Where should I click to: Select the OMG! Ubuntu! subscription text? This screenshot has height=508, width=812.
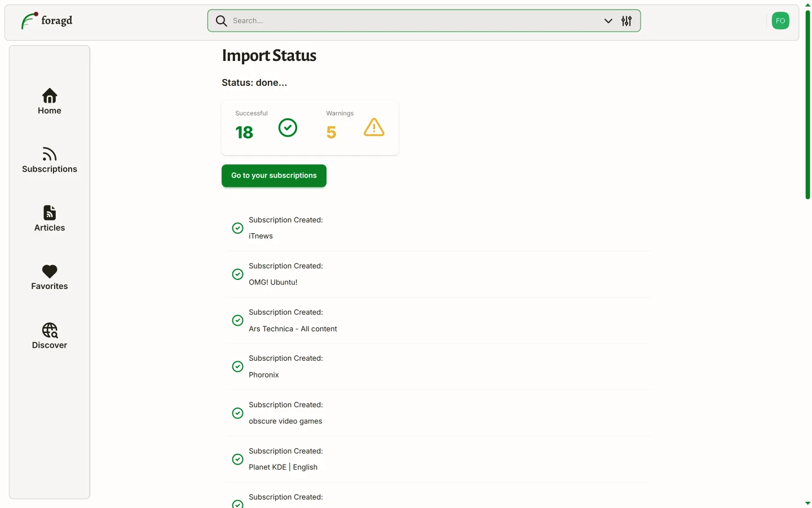coord(273,282)
